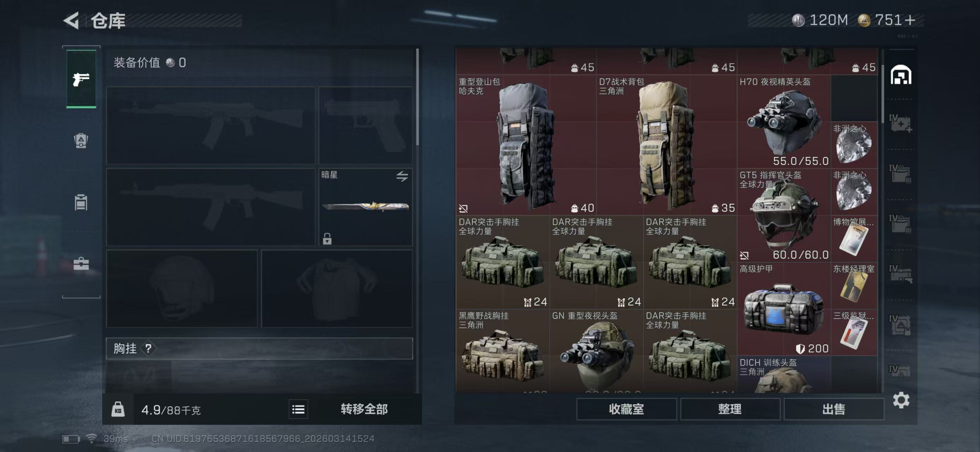
Task: Toggle the lock icon on 暗星 knife
Action: coord(327,239)
